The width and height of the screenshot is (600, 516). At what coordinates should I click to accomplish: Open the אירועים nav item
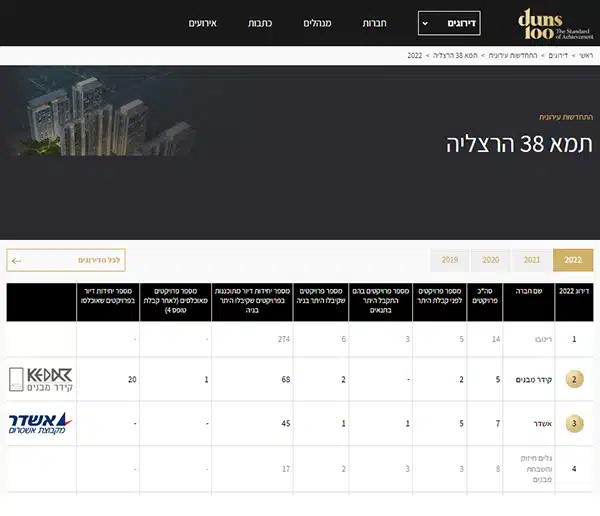pos(202,23)
